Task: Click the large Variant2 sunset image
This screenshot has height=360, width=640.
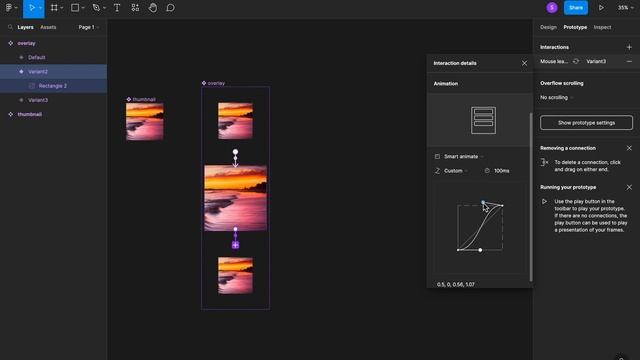Action: point(236,198)
